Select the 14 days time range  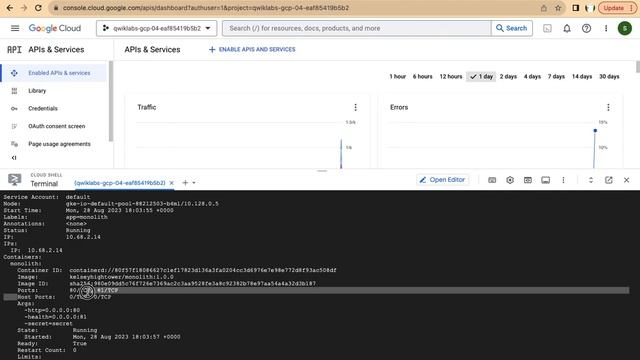click(582, 76)
